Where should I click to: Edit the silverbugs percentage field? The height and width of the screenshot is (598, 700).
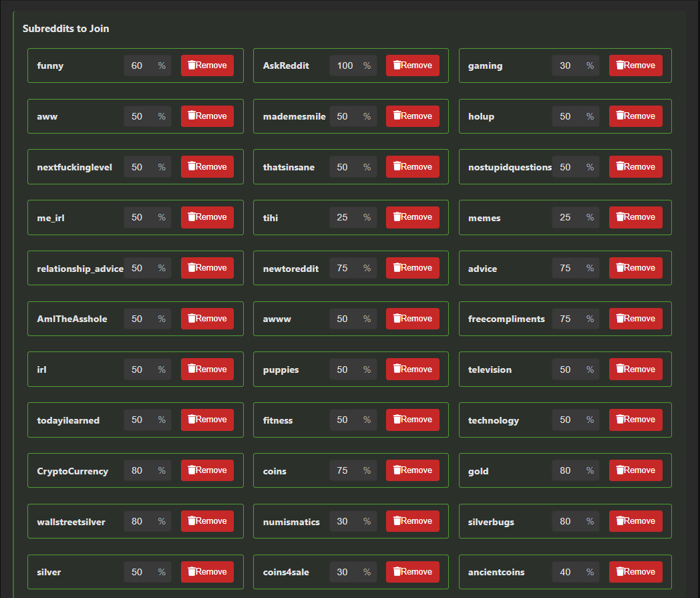(x=576, y=521)
